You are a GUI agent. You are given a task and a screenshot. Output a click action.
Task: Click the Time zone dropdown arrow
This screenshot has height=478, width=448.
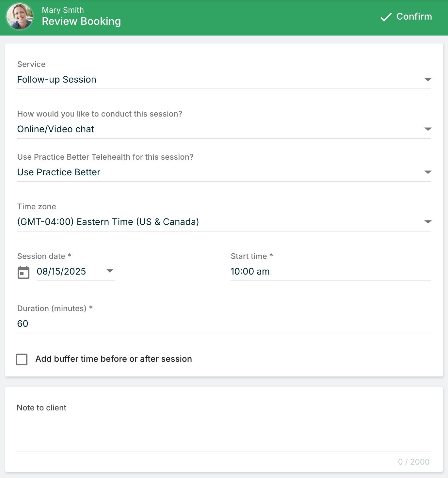click(x=427, y=222)
